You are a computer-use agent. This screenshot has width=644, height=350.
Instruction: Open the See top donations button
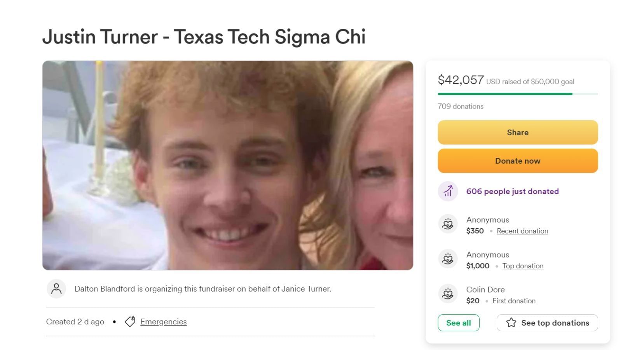click(x=547, y=323)
